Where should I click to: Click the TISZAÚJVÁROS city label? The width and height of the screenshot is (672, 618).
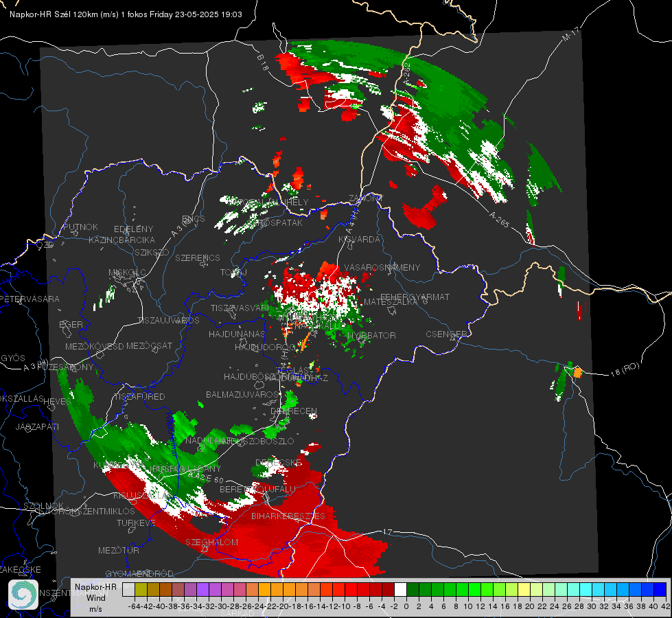pyautogui.click(x=168, y=321)
